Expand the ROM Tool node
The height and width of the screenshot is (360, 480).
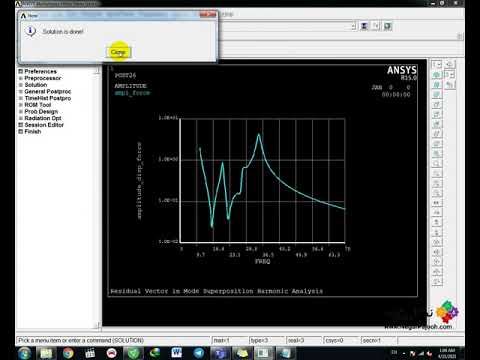click(20, 105)
